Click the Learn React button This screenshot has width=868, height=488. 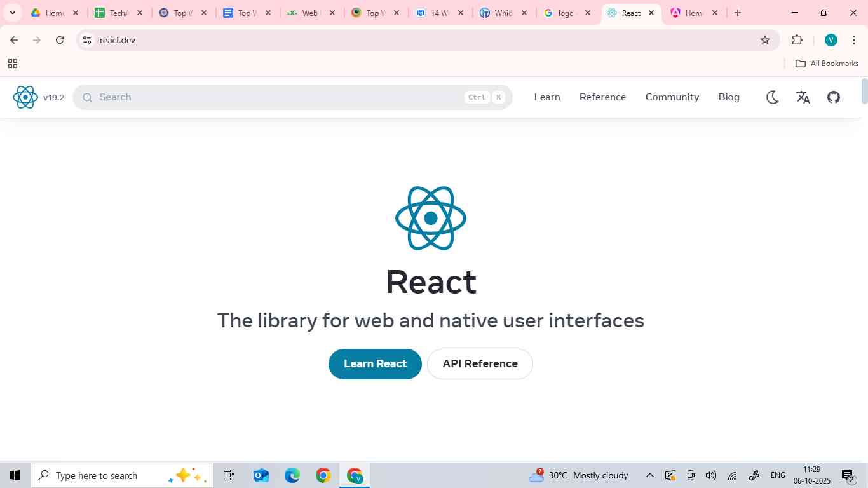pos(374,363)
